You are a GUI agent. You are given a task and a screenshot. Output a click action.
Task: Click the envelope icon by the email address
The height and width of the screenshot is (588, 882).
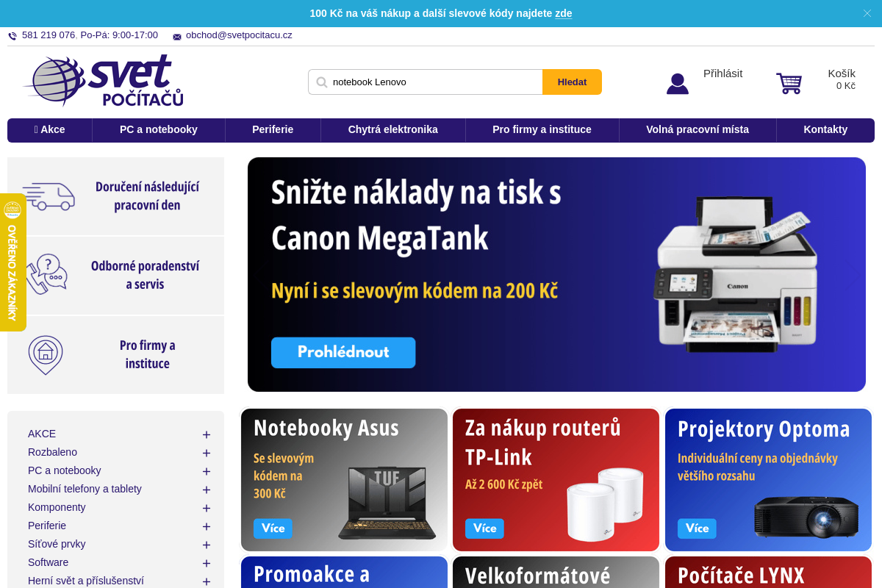[177, 37]
